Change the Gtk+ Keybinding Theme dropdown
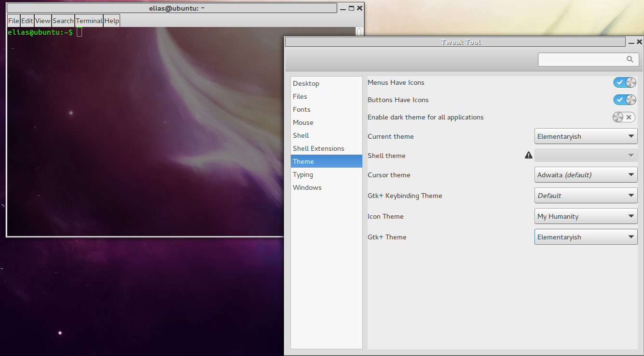 (x=586, y=196)
